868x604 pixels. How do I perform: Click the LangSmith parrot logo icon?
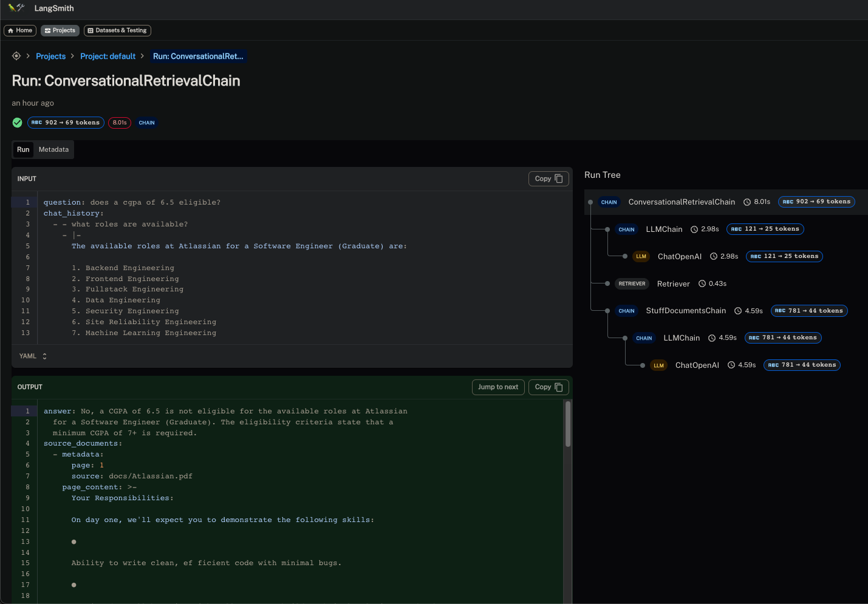(16, 8)
